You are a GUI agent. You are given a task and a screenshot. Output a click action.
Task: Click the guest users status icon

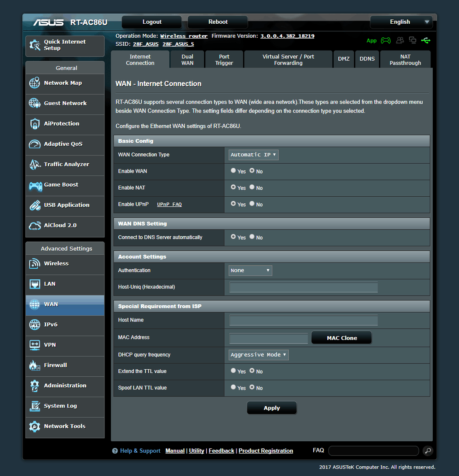(400, 40)
